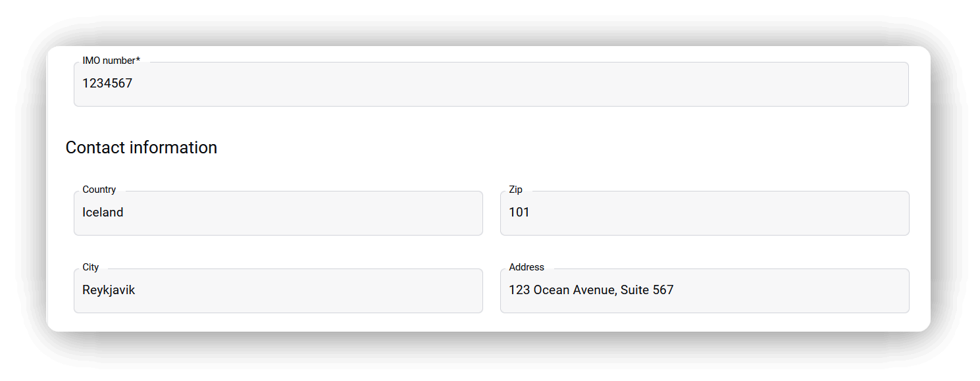Click the number 567 in Address field
Screen dimensions: 980x381
click(663, 290)
